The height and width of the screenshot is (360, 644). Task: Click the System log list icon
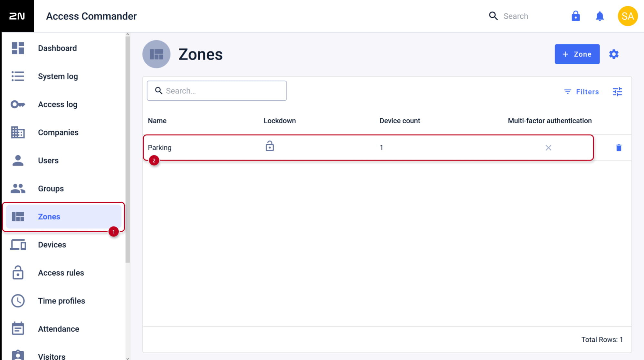point(18,76)
